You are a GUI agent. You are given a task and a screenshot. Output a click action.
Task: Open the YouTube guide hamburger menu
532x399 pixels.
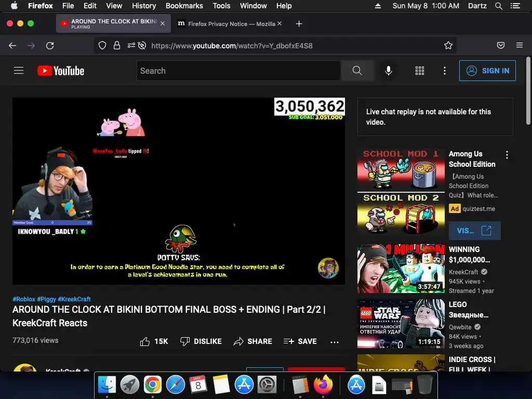19,71
